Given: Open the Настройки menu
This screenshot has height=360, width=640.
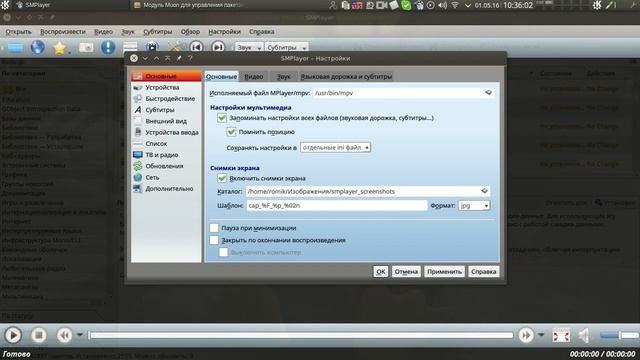Looking at the screenshot, I should pyautogui.click(x=224, y=31).
